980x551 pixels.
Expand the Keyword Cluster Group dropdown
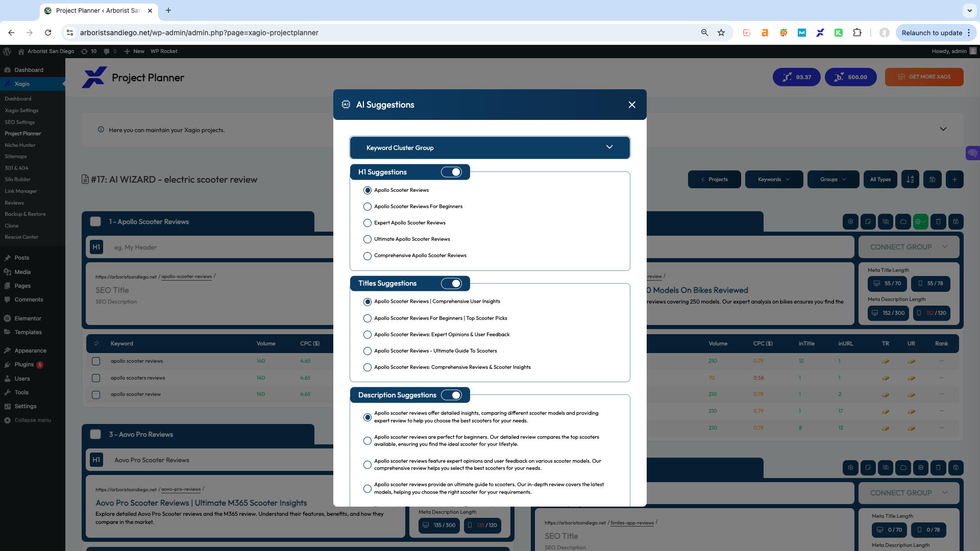[489, 147]
